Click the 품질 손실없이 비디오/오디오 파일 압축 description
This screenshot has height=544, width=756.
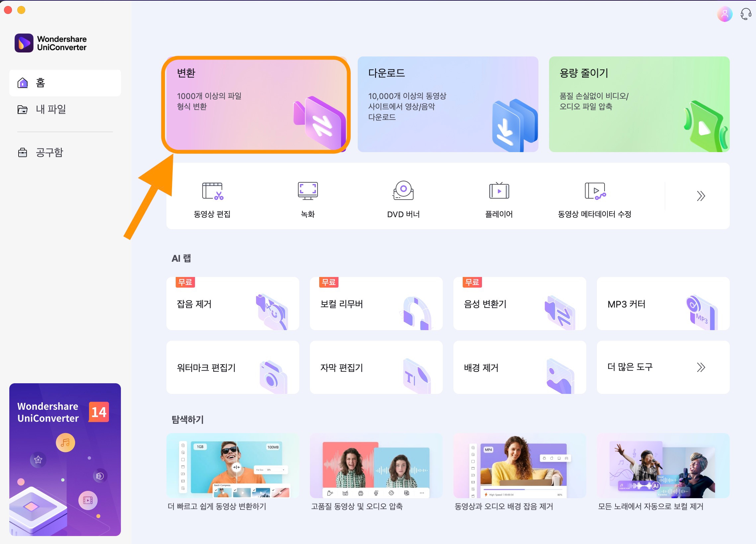tap(594, 101)
